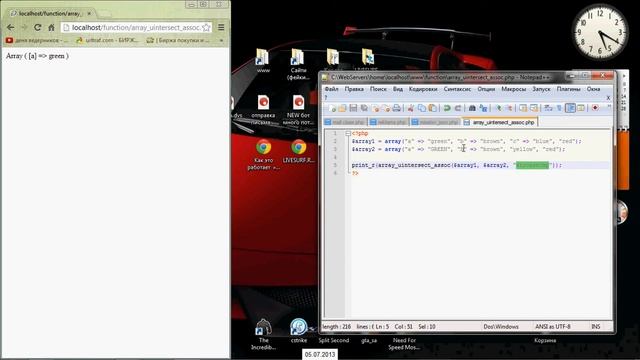The height and width of the screenshot is (360, 640).
Task: Click Dos\Windows line ending in status bar
Action: [x=501, y=327]
